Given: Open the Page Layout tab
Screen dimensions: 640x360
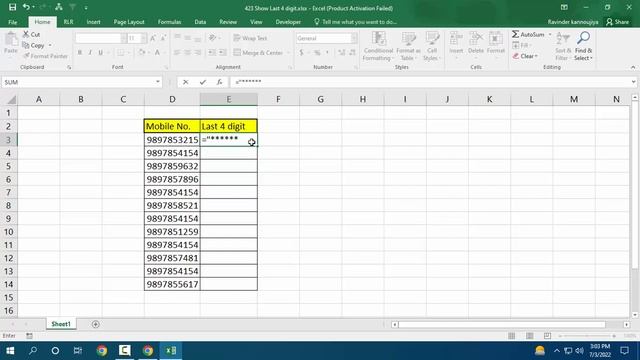Looking at the screenshot, I should 129,22.
